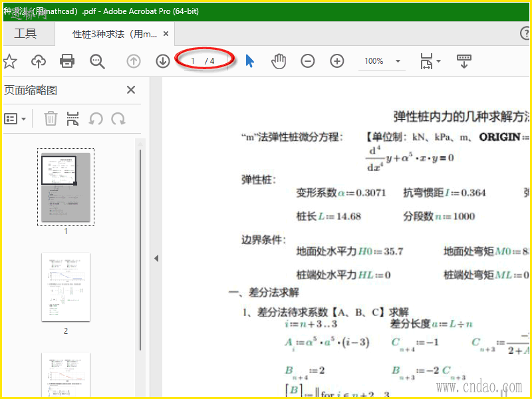
Task: Click the text 分段数 in the document
Action: pyautogui.click(x=418, y=217)
